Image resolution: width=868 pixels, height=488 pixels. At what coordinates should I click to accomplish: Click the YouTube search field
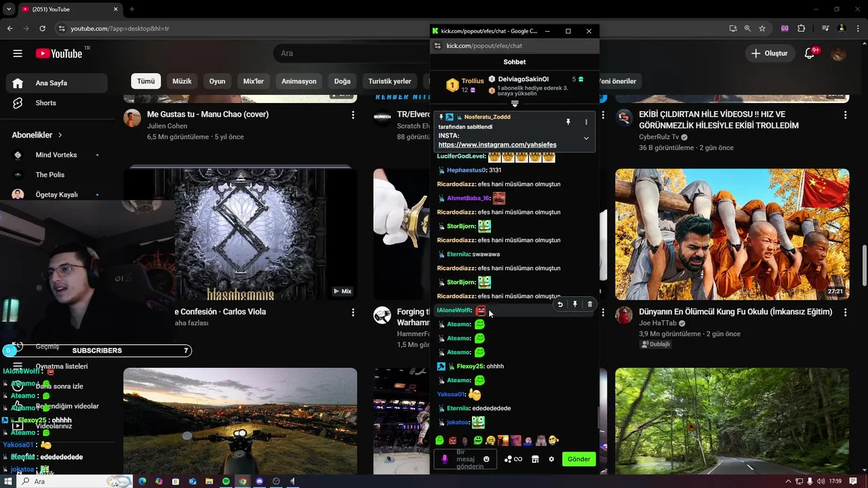point(353,54)
